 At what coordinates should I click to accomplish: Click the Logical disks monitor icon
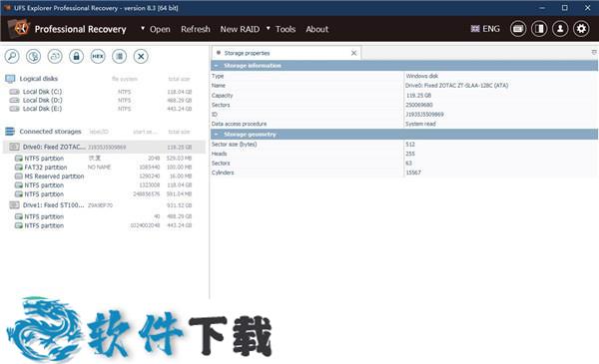click(10, 79)
